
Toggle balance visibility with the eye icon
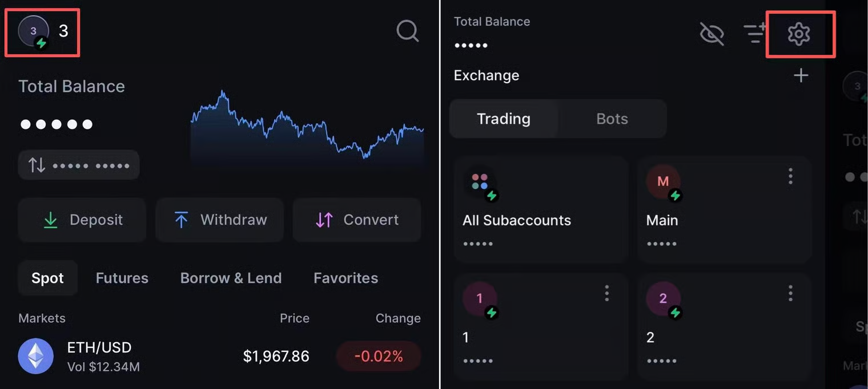click(712, 34)
